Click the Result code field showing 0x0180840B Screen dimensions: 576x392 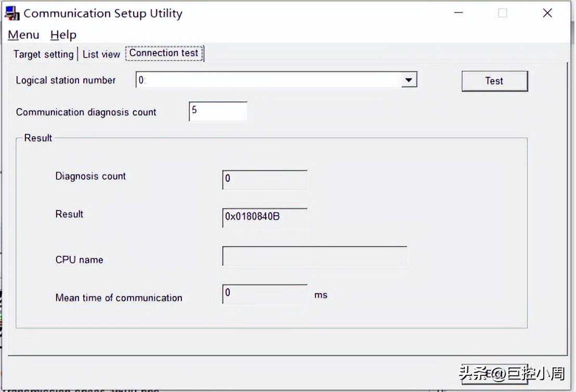click(x=265, y=217)
